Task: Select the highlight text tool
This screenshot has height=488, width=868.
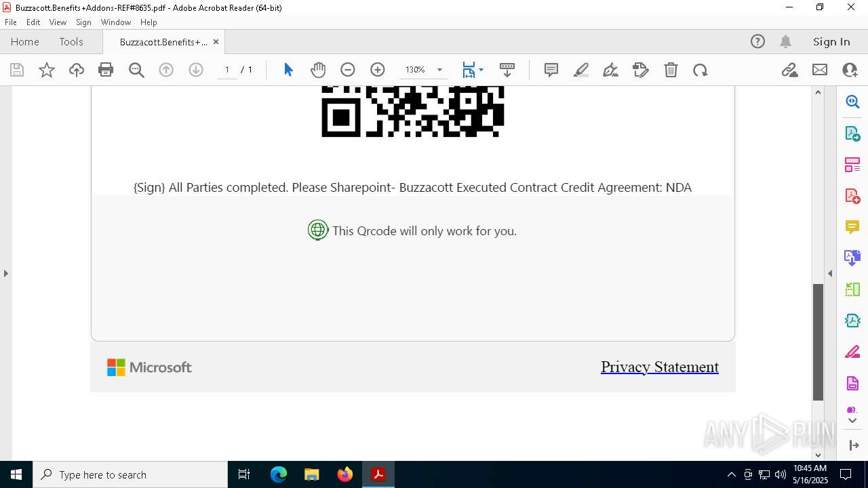Action: pos(581,70)
